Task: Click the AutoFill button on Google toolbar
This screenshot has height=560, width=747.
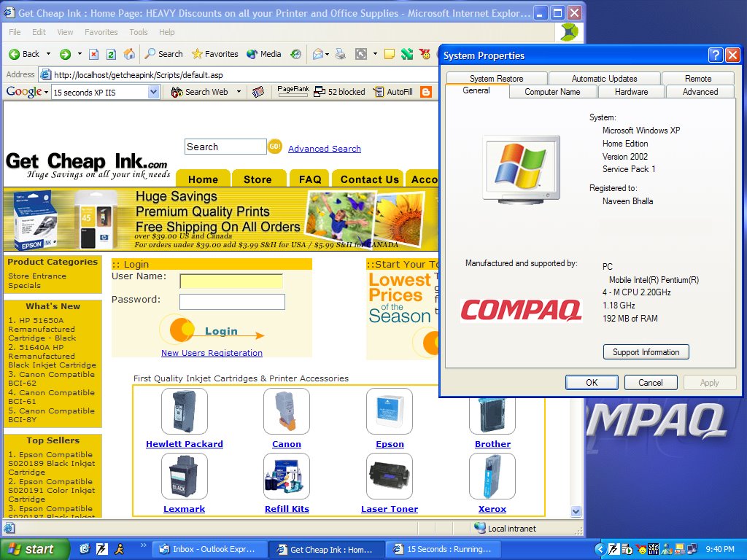Action: point(393,92)
